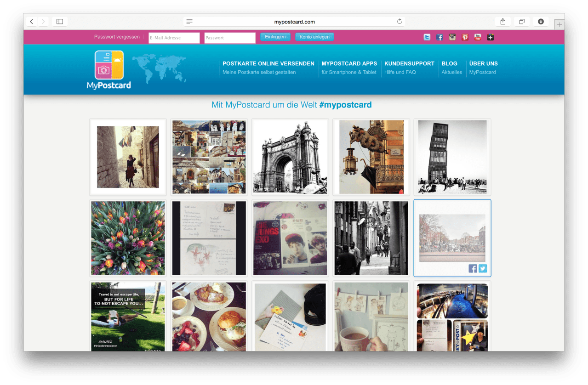The width and height of the screenshot is (588, 385).
Task: Open the Facebook page from the header
Action: pyautogui.click(x=440, y=37)
